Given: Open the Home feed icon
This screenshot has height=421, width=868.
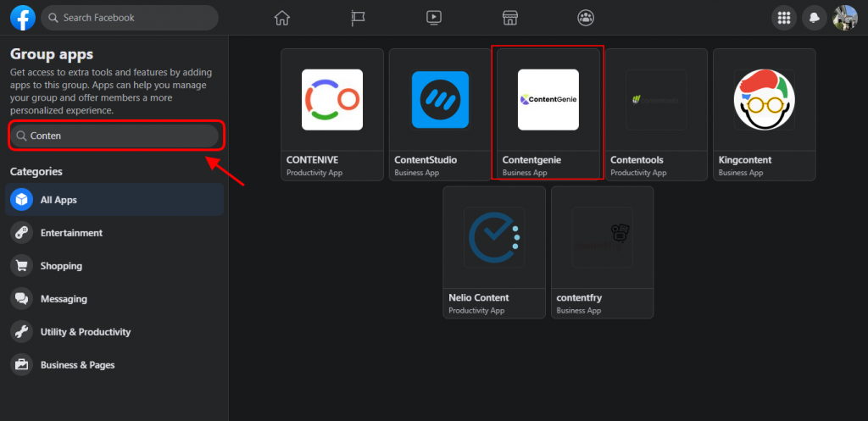Looking at the screenshot, I should [x=281, y=18].
